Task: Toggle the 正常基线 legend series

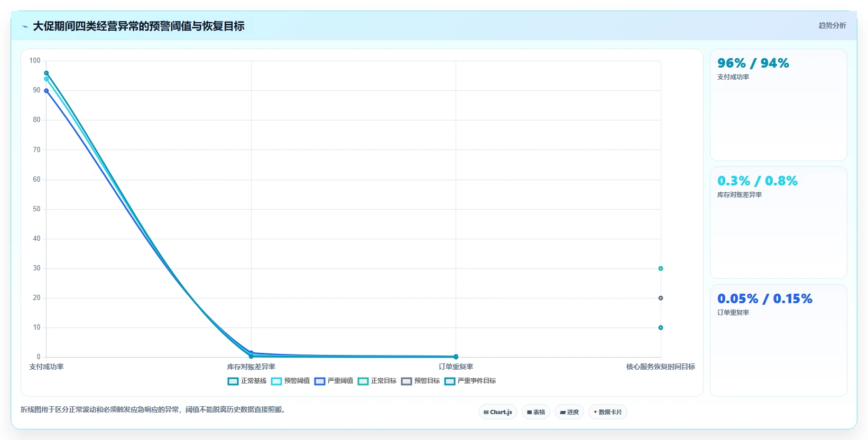Action: pyautogui.click(x=247, y=381)
